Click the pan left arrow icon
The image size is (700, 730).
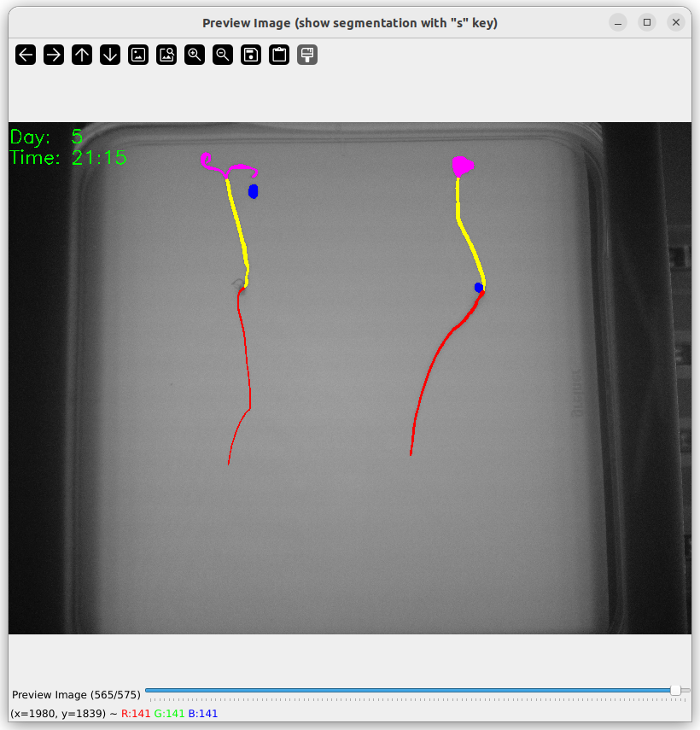pos(26,55)
